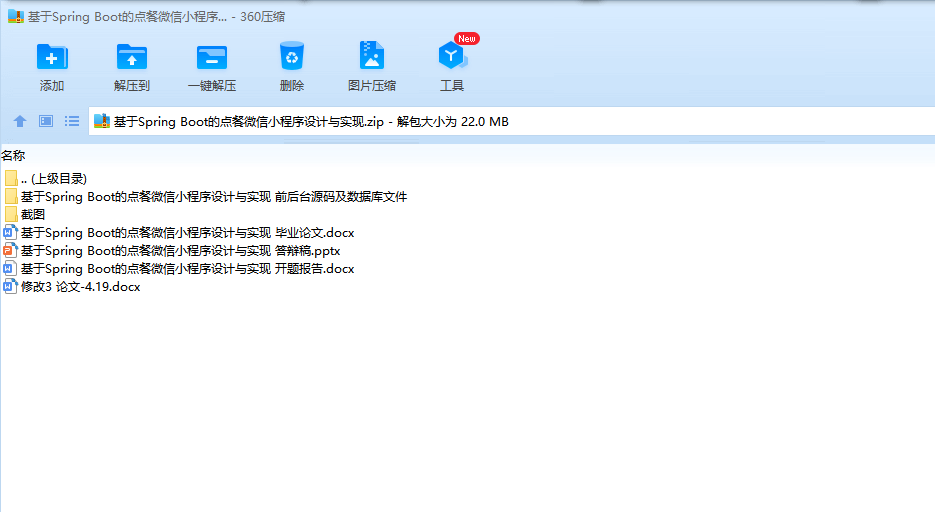Open the 图片压缩 image compression tool
The height and width of the screenshot is (512, 935).
[x=371, y=56]
